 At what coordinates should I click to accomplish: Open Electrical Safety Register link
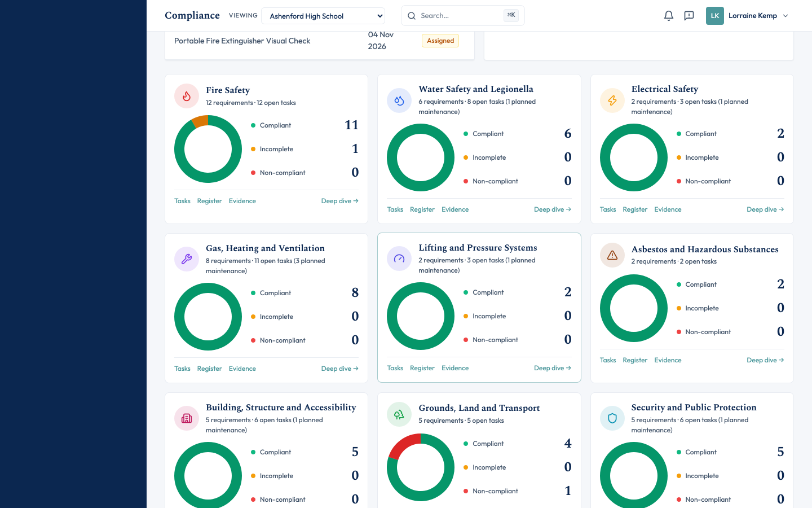pos(635,209)
